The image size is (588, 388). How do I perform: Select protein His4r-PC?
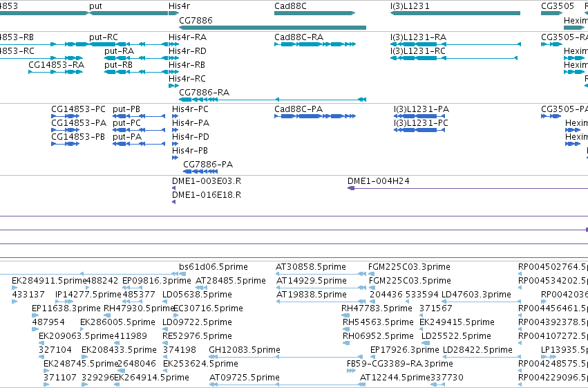pyautogui.click(x=175, y=116)
